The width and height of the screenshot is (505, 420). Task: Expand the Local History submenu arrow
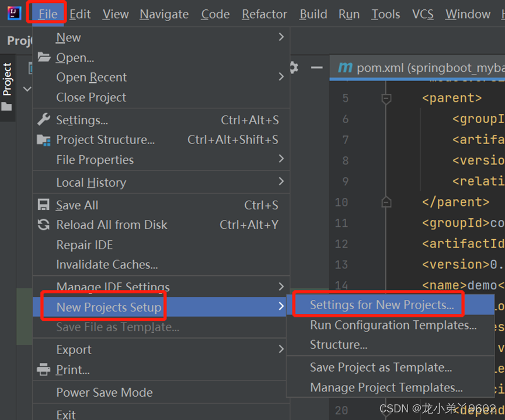point(281,181)
